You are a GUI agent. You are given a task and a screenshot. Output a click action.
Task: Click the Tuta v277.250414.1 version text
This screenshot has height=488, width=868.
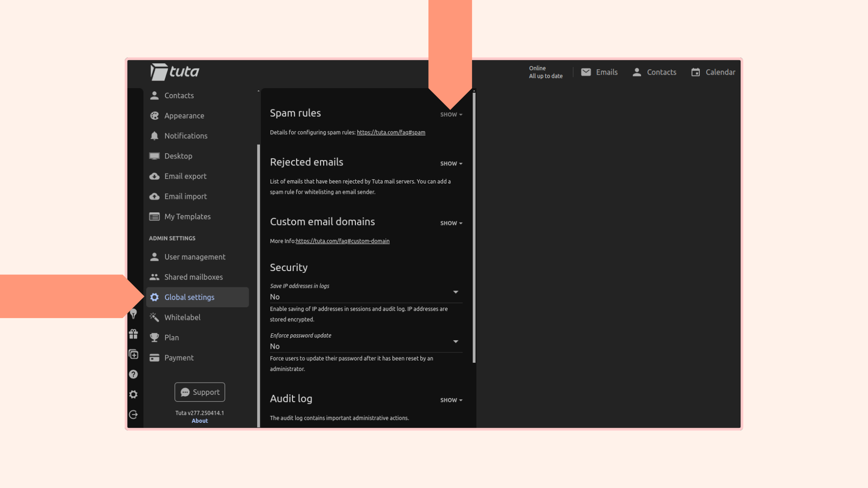click(x=200, y=413)
